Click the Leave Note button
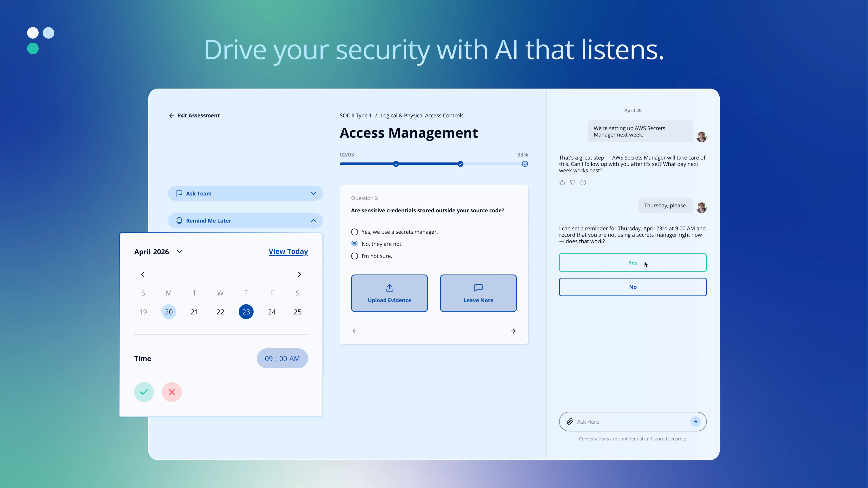This screenshot has width=868, height=488. point(478,293)
